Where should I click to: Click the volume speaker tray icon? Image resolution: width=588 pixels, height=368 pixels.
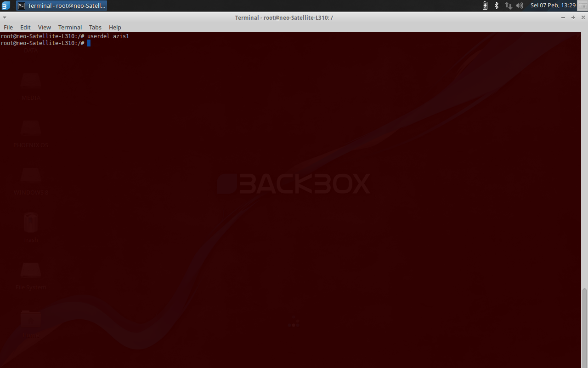click(520, 6)
